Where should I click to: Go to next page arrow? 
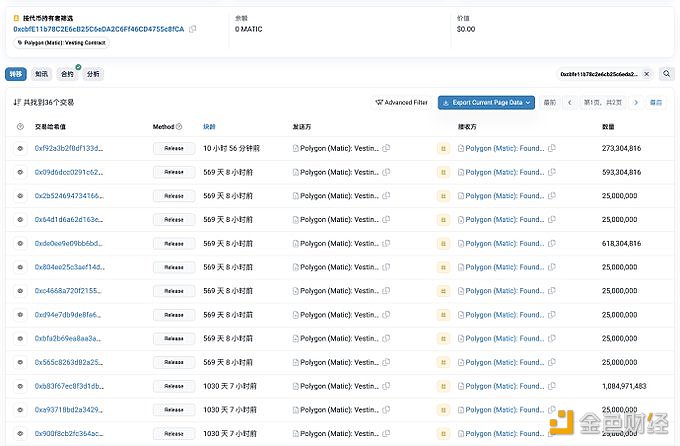click(636, 102)
